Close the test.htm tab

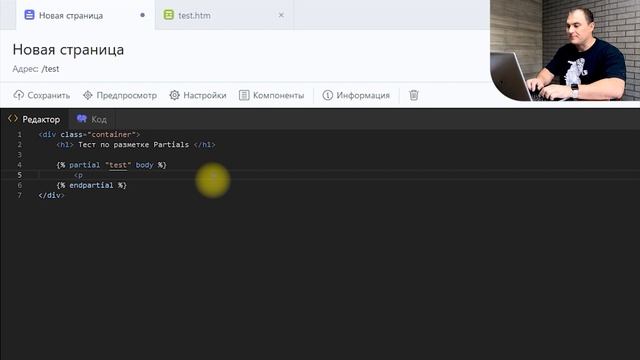pyautogui.click(x=281, y=15)
